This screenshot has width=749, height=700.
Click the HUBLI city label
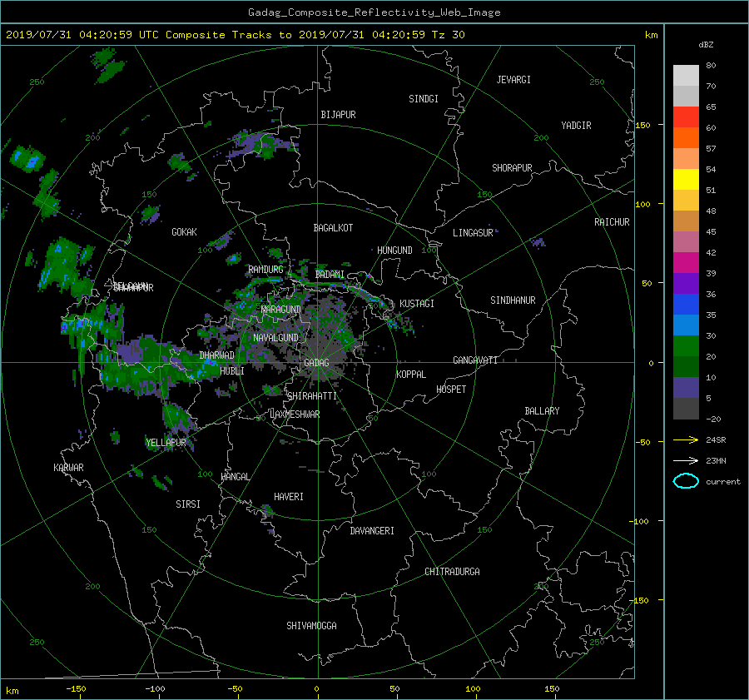click(x=231, y=371)
